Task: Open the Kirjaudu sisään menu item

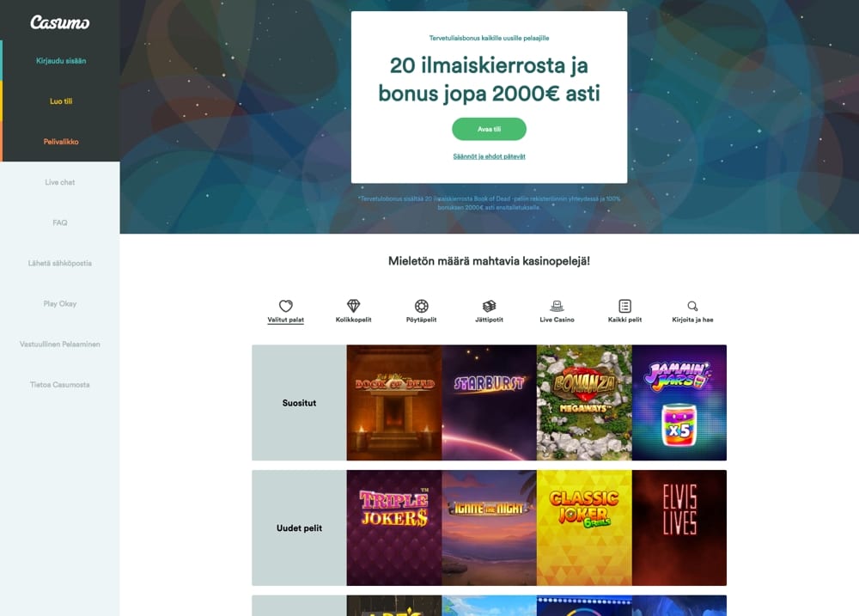Action: 61,61
